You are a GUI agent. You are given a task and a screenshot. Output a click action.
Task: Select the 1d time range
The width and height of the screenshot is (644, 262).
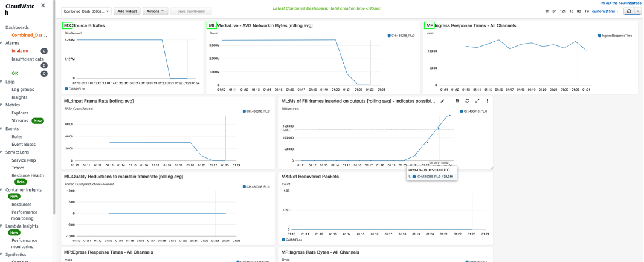tap(572, 11)
